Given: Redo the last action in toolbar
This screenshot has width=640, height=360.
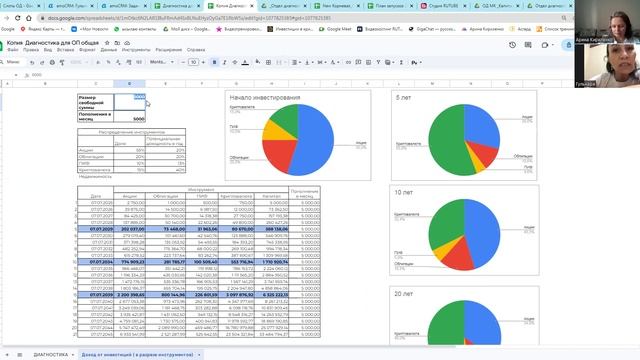Looking at the screenshot, I should tap(42, 62).
